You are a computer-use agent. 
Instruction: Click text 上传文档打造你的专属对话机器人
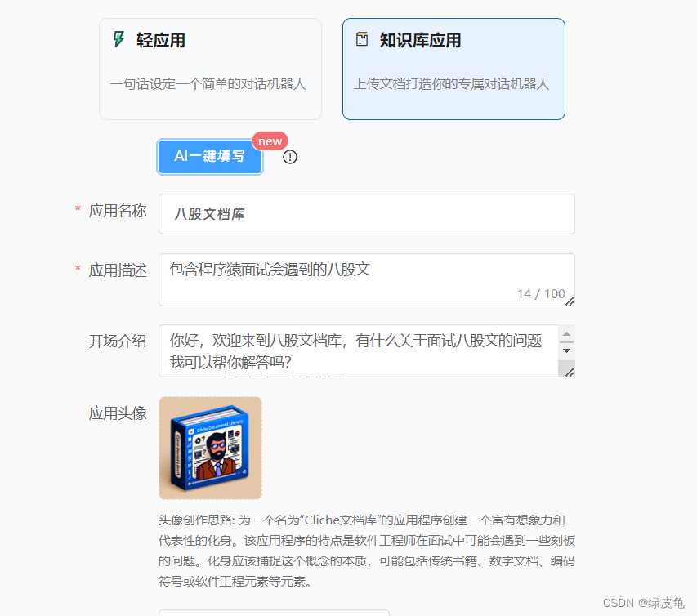pos(451,83)
